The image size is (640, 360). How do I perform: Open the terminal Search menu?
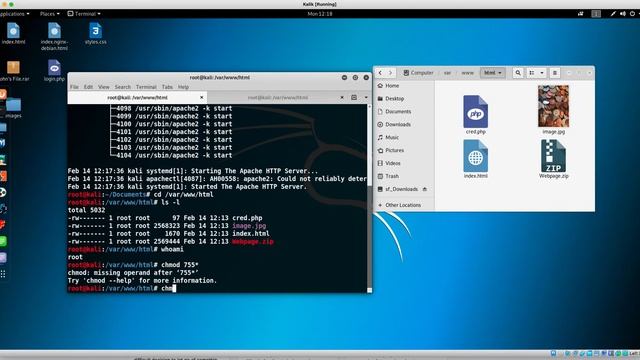[x=122, y=87]
